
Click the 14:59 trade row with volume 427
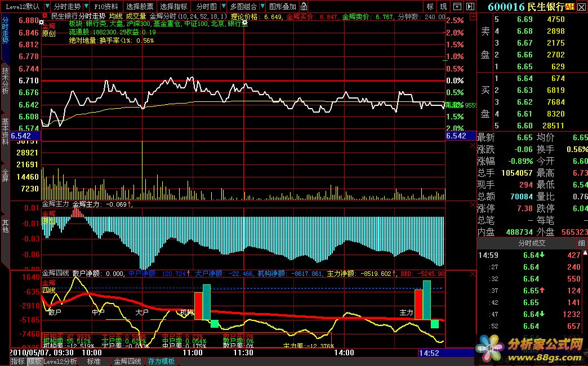(530, 256)
